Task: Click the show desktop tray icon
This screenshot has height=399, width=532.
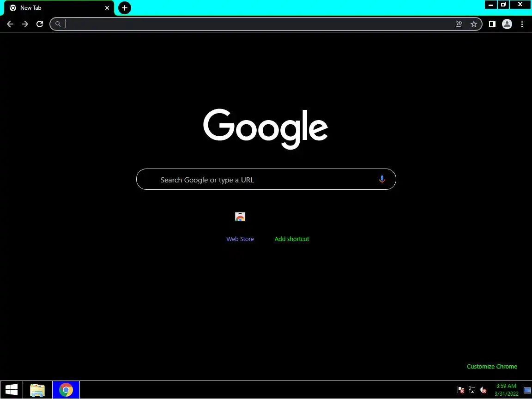Action: coord(527,390)
